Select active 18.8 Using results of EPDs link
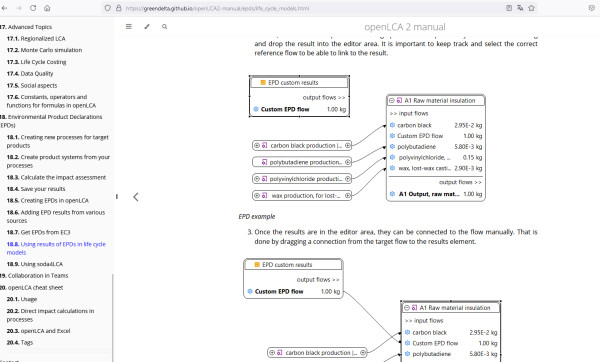This screenshot has height=362, width=600. [x=56, y=248]
